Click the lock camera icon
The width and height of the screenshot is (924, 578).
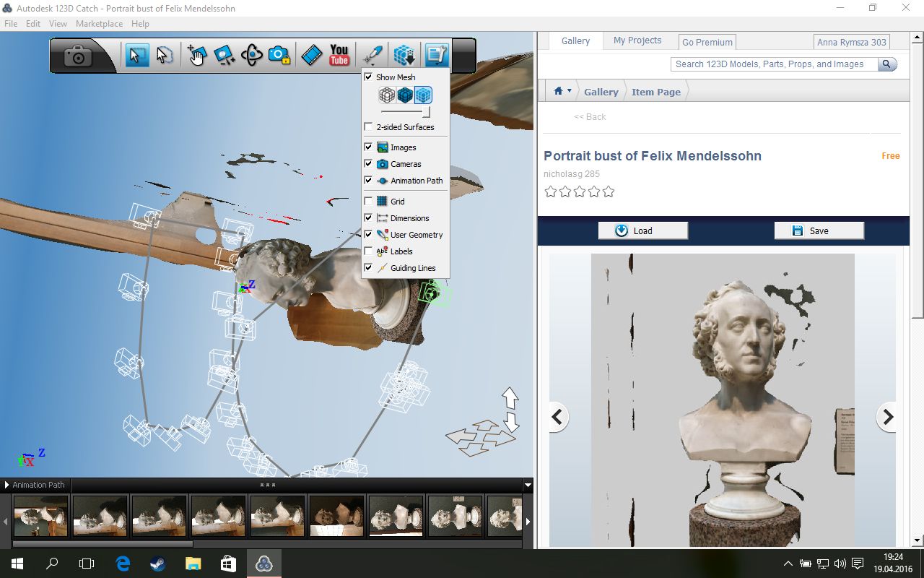279,55
